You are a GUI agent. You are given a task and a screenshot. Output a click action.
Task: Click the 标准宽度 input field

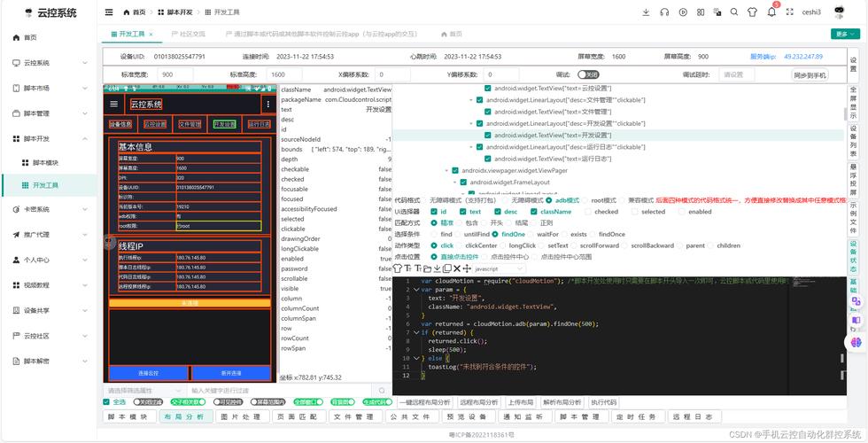coord(175,74)
